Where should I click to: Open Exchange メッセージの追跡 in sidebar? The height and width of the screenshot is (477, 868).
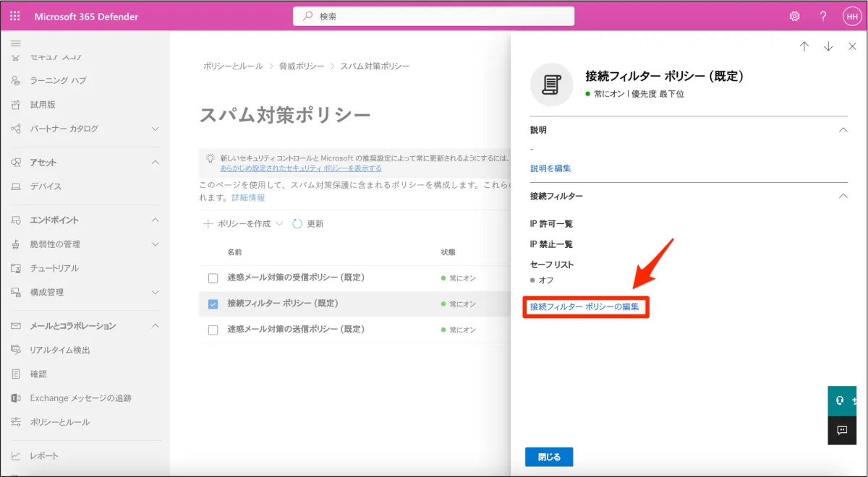(x=80, y=398)
